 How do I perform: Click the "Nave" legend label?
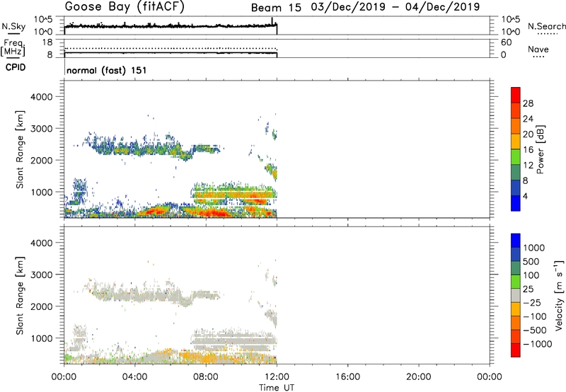[x=538, y=49]
